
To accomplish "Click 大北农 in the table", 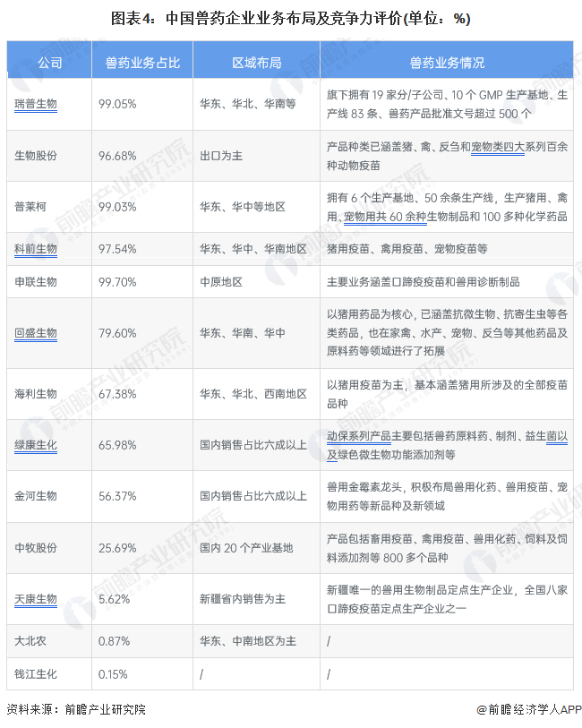I will (30, 641).
